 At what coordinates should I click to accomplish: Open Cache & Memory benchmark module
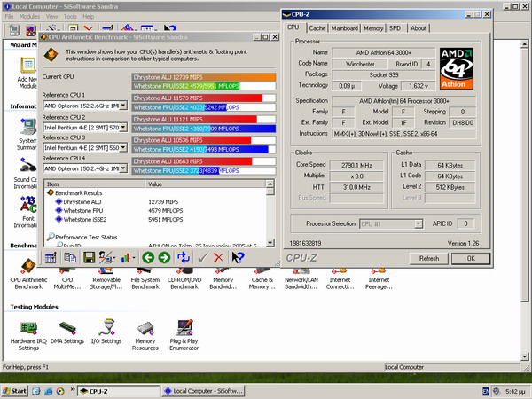point(262,279)
